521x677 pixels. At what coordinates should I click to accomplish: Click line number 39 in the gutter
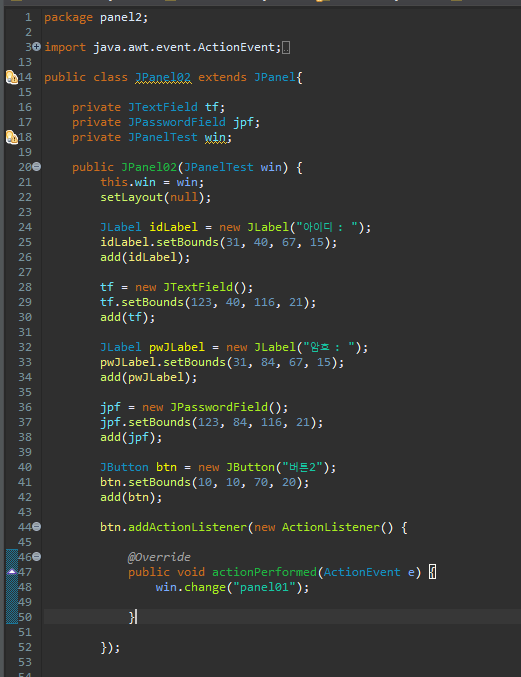(x=25, y=452)
